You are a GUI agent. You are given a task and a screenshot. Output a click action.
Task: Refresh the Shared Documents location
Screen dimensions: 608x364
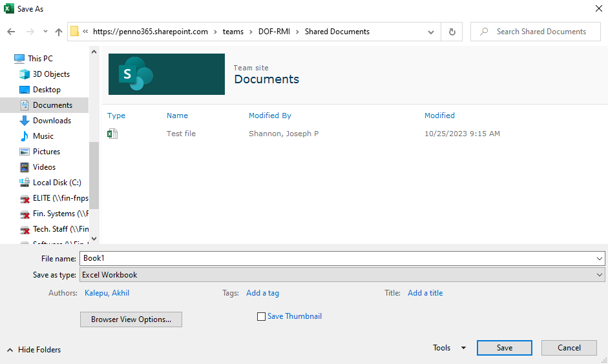(452, 32)
